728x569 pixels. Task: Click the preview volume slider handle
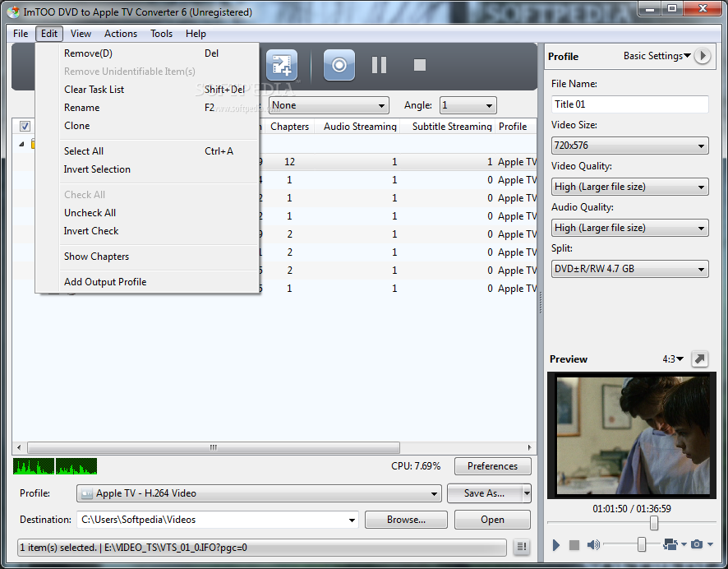pos(641,544)
